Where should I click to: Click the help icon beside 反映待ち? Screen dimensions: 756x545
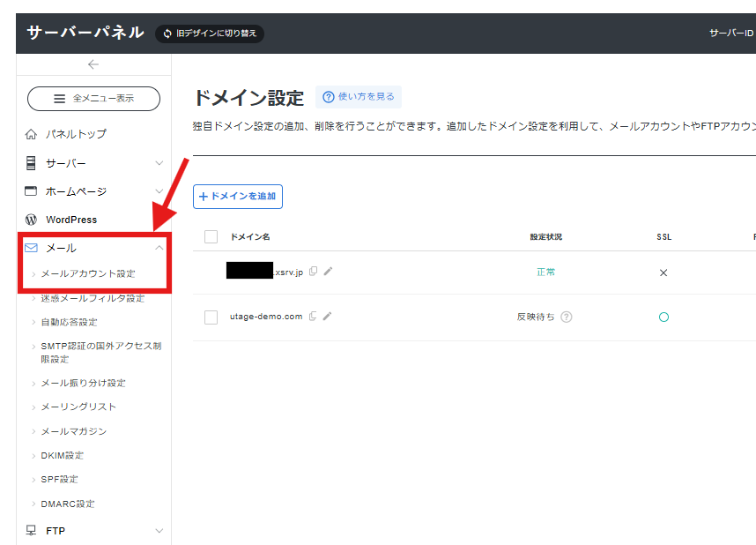pyautogui.click(x=567, y=317)
